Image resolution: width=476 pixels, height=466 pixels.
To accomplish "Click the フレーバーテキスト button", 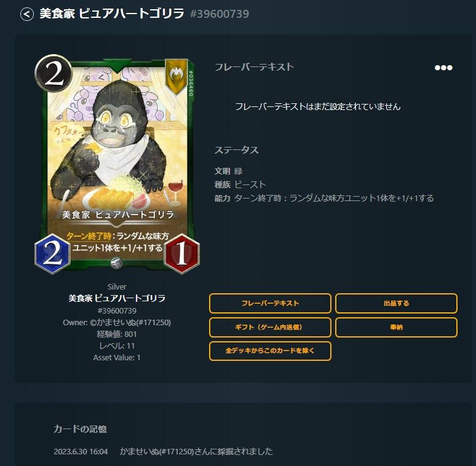I will [270, 303].
